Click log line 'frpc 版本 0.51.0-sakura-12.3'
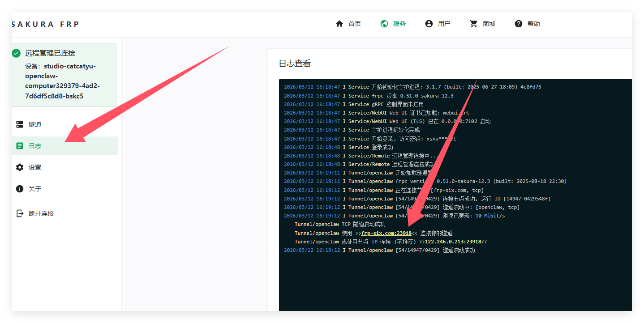Image resolution: width=644 pixels, height=323 pixels. [369, 96]
